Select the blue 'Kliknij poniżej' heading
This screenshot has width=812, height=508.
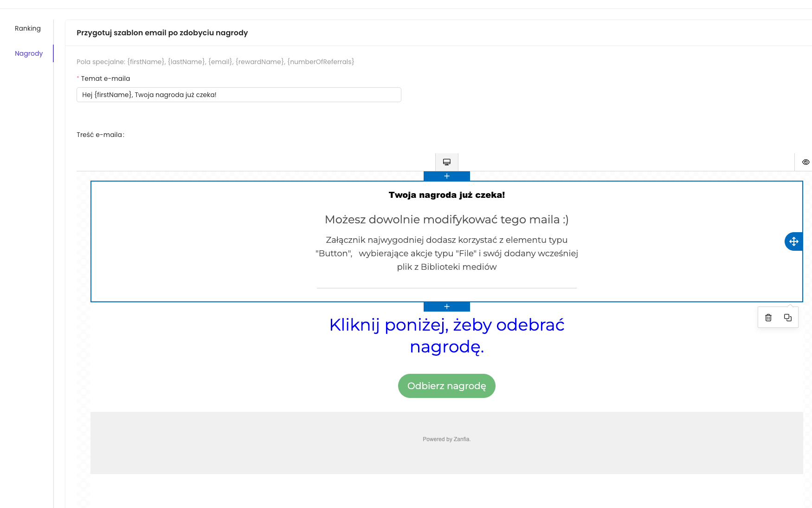(446, 335)
